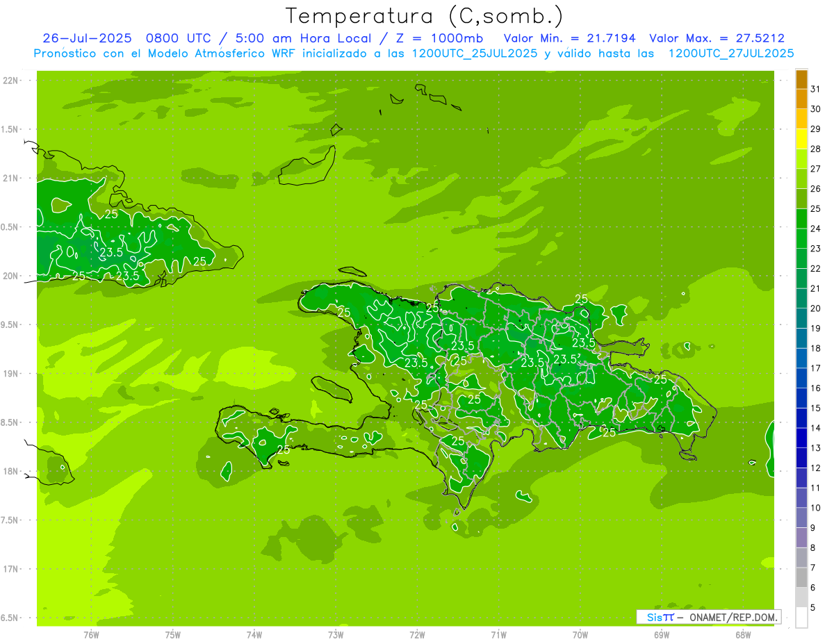Click the '76W' longitude axis label
Image resolution: width=834 pixels, height=644 pixels.
point(91,635)
